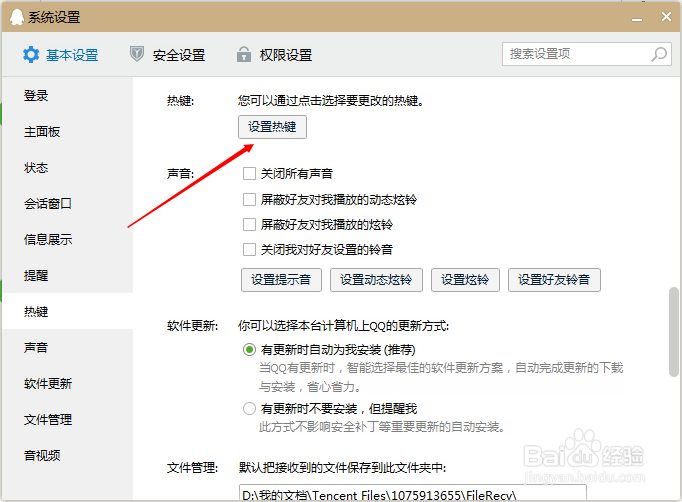
Task: Select 声音 in the sidebar
Action: (67, 348)
